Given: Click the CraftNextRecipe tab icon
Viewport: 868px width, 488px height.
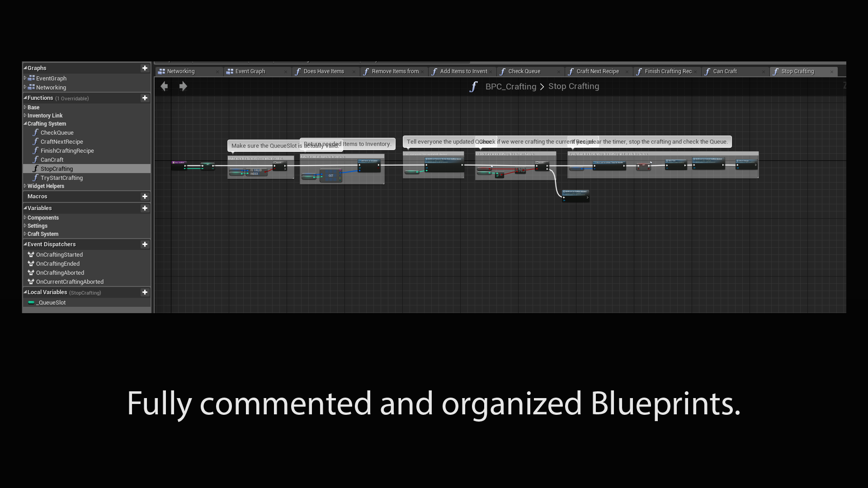Looking at the screenshot, I should (571, 71).
